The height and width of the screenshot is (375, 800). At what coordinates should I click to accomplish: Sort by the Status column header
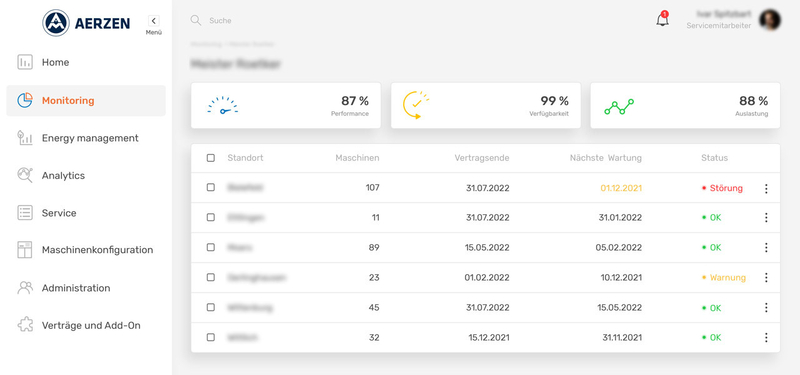point(714,158)
